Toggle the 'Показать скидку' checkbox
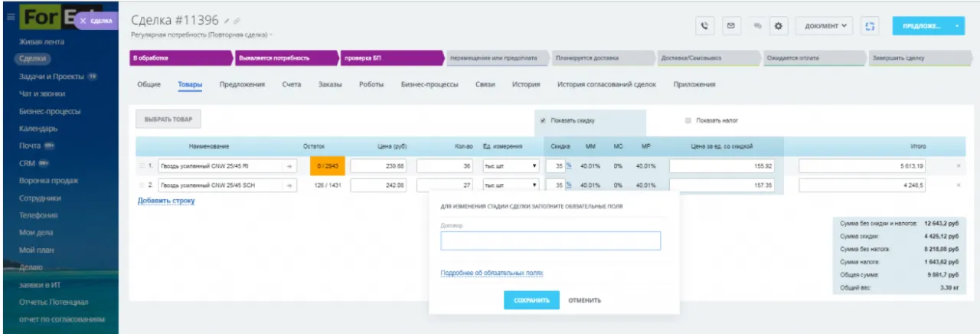 coord(543,120)
